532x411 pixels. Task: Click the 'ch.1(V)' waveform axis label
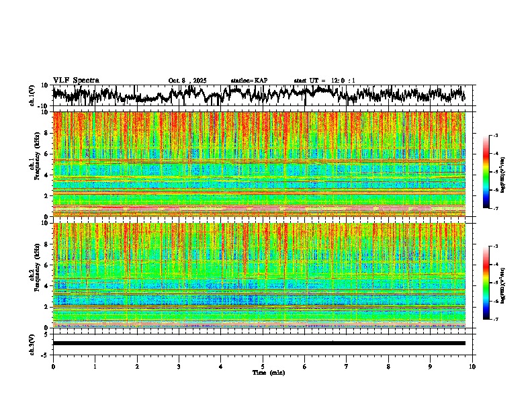pyautogui.click(x=32, y=95)
